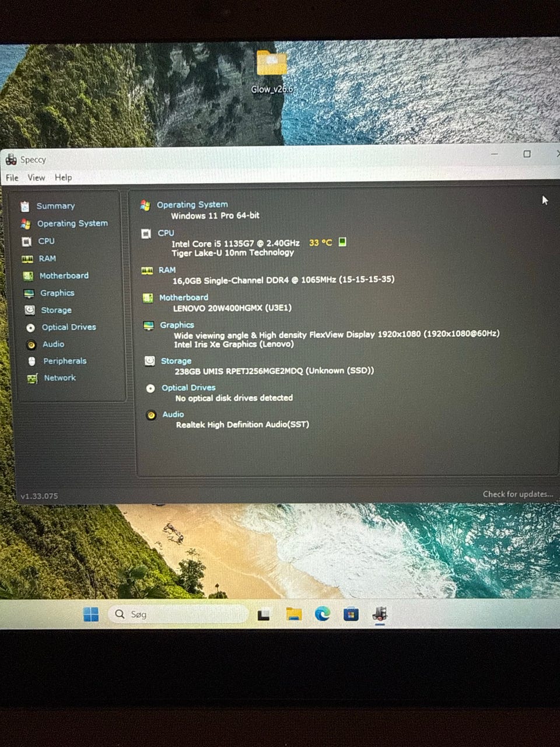Launch File Explorer from the taskbar
The image size is (560, 747).
294,614
